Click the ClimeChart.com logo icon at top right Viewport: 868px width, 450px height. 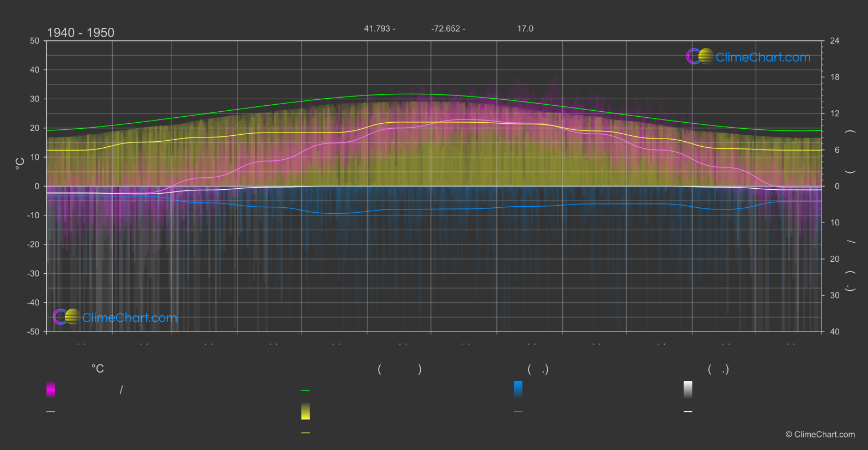click(x=700, y=56)
